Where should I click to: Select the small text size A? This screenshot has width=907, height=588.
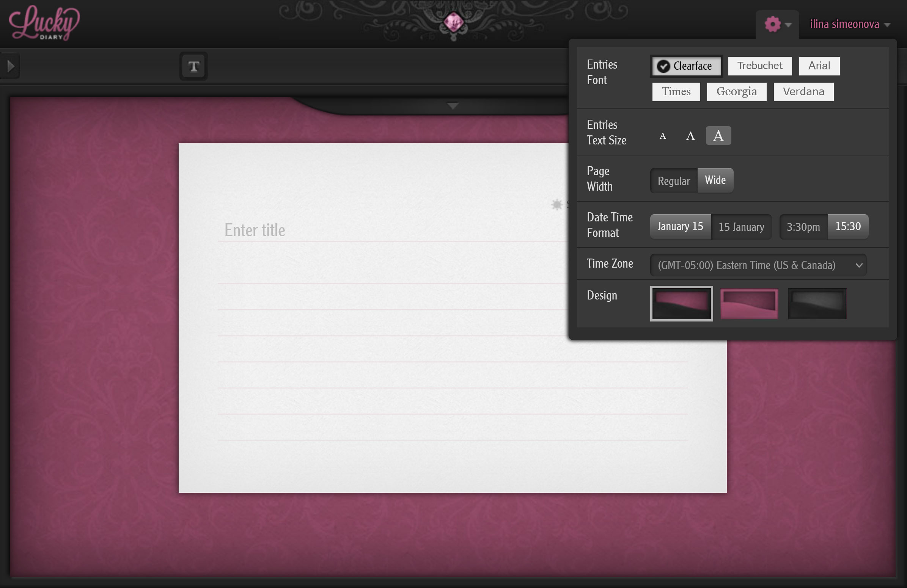[663, 136]
